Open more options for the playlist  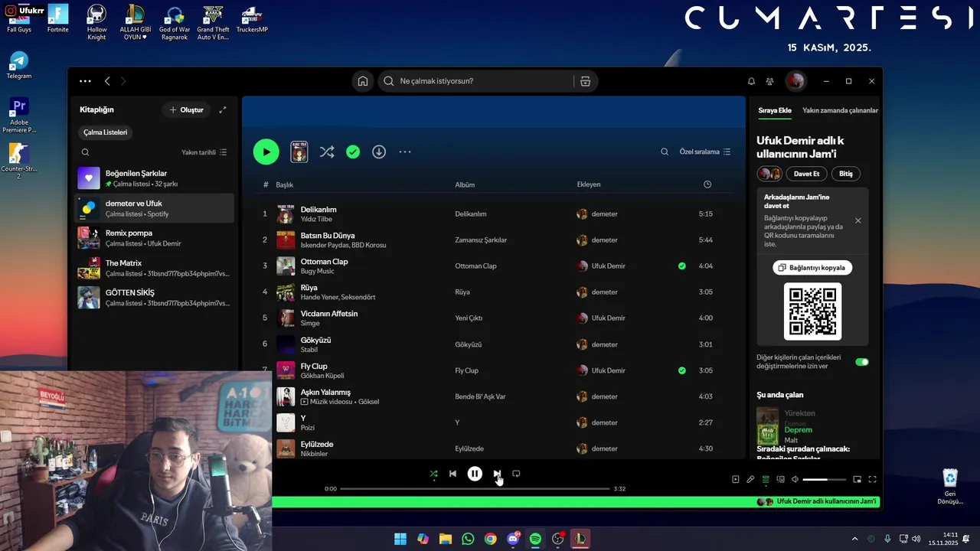[405, 152]
